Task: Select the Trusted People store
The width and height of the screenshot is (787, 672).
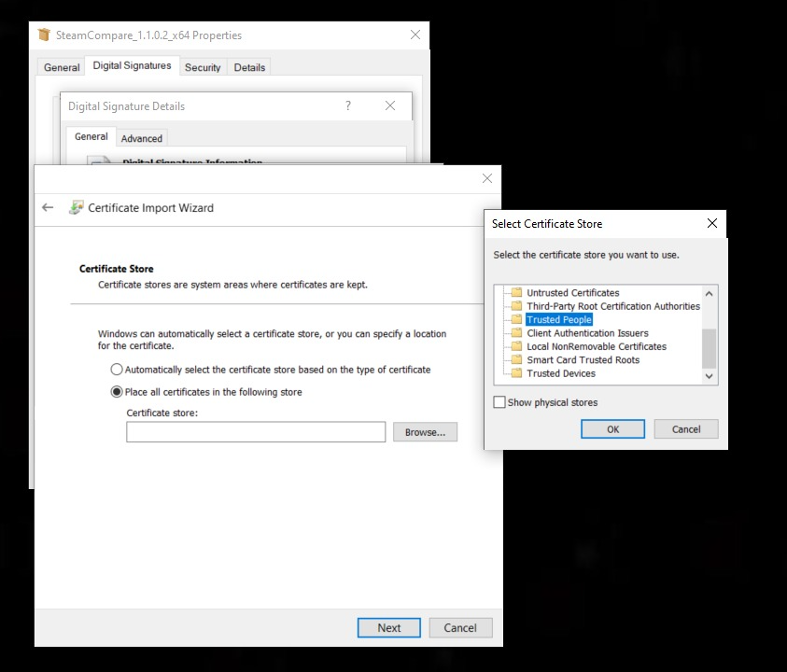Action: click(559, 320)
